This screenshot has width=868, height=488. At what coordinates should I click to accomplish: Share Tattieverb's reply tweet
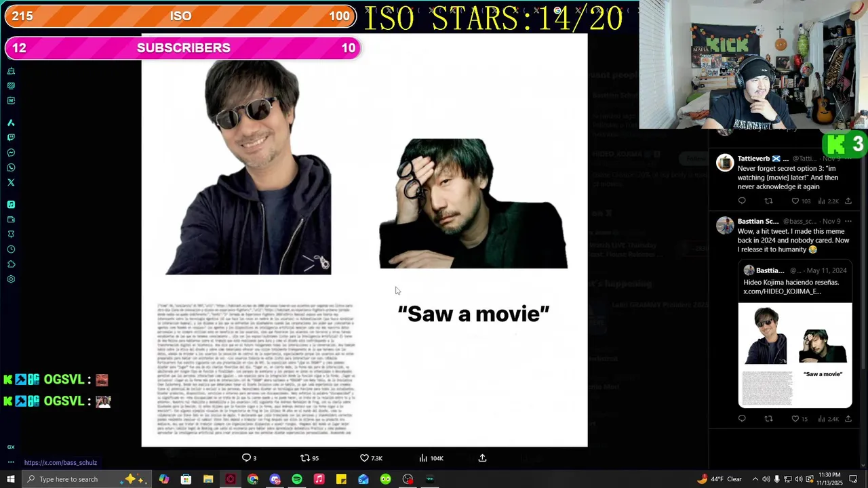coord(848,201)
